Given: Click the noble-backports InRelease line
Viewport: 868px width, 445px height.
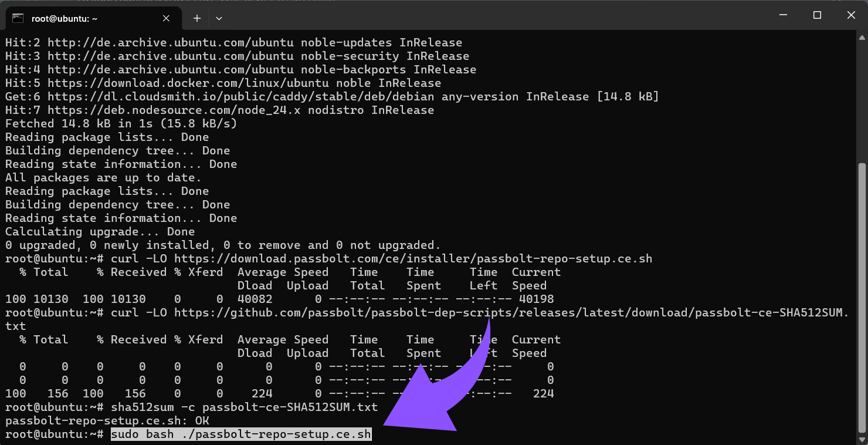Looking at the screenshot, I should tap(240, 69).
